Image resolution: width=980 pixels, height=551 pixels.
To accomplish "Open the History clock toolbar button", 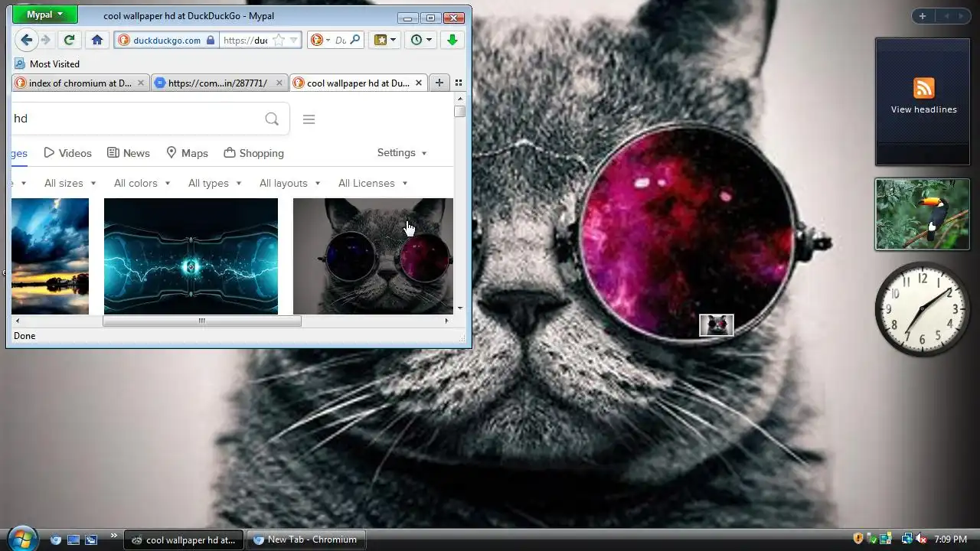I will tap(420, 40).
